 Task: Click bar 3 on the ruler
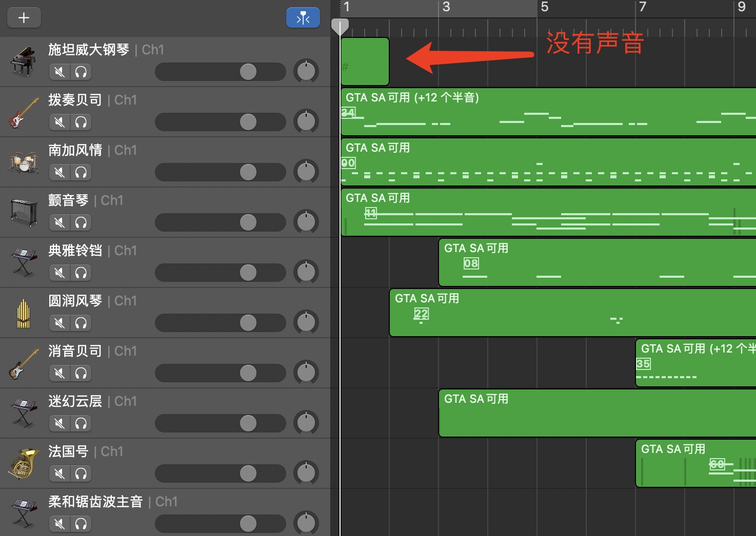click(x=446, y=7)
